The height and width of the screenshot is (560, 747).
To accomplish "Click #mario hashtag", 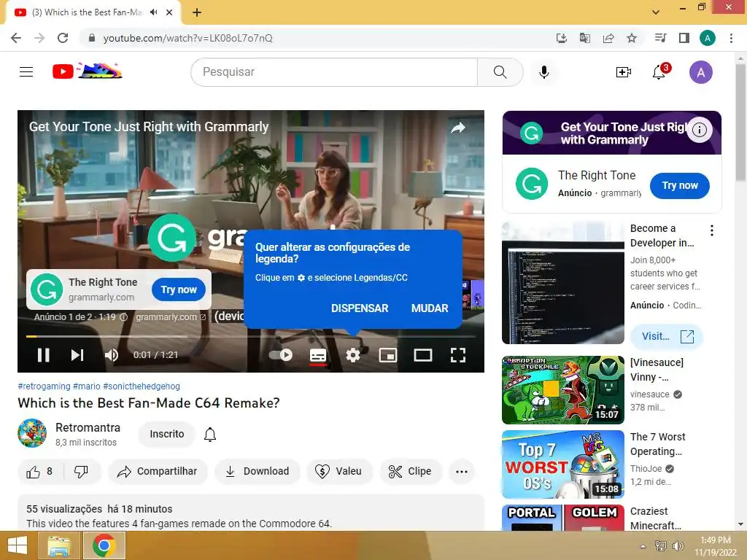I will click(87, 386).
